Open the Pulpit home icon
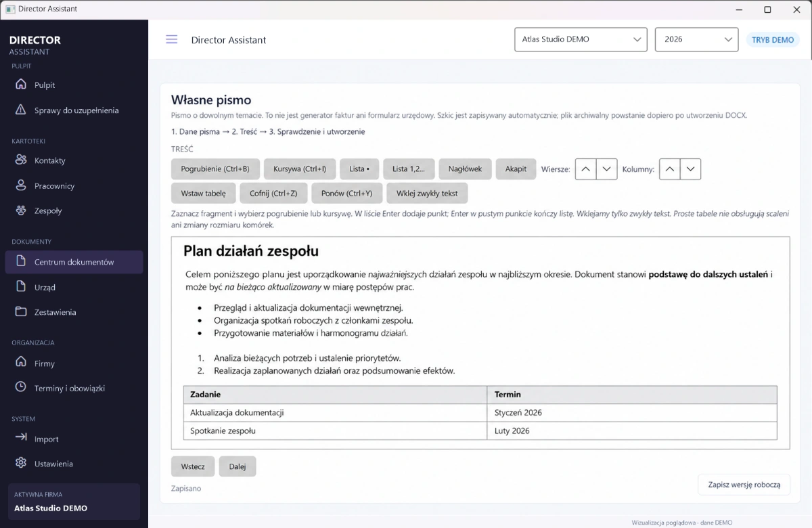The height and width of the screenshot is (528, 812). (x=21, y=85)
